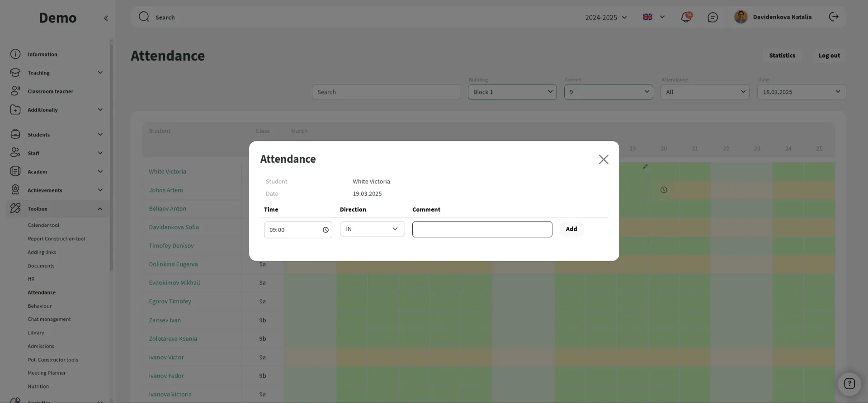Viewport: 868px width, 403px height.
Task: Open the help question mark icon
Action: (849, 384)
